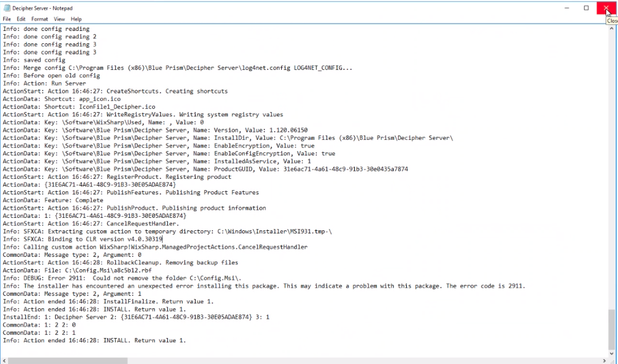Click the 'Action: Run Server' line

45,84
